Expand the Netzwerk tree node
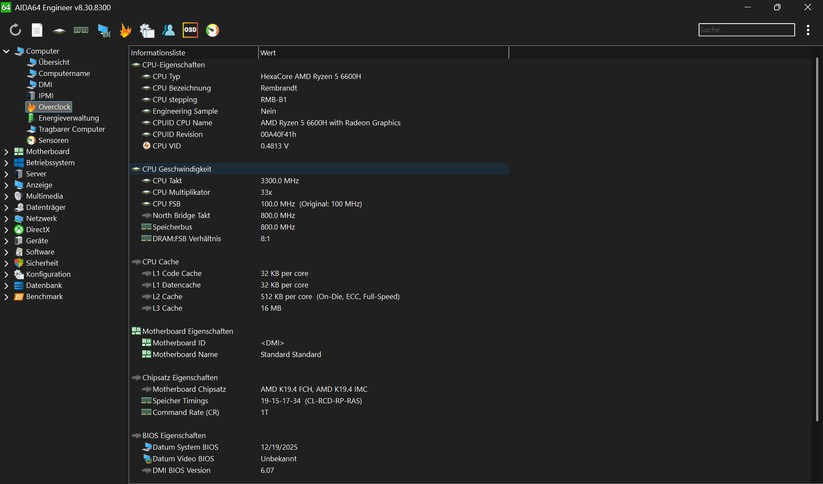The width and height of the screenshot is (823, 484). coord(6,218)
